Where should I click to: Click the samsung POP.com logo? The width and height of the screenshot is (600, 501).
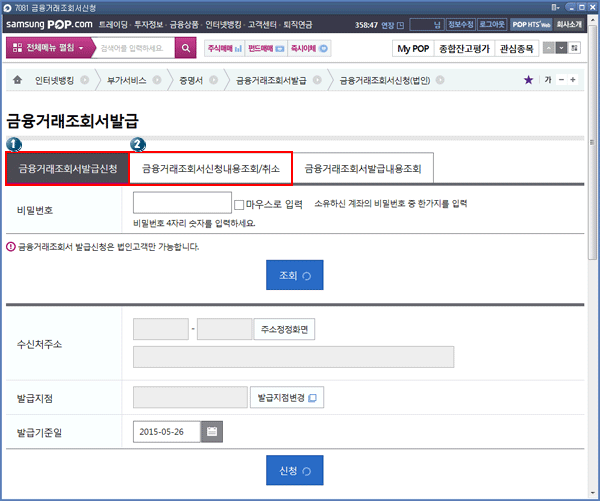(x=49, y=24)
